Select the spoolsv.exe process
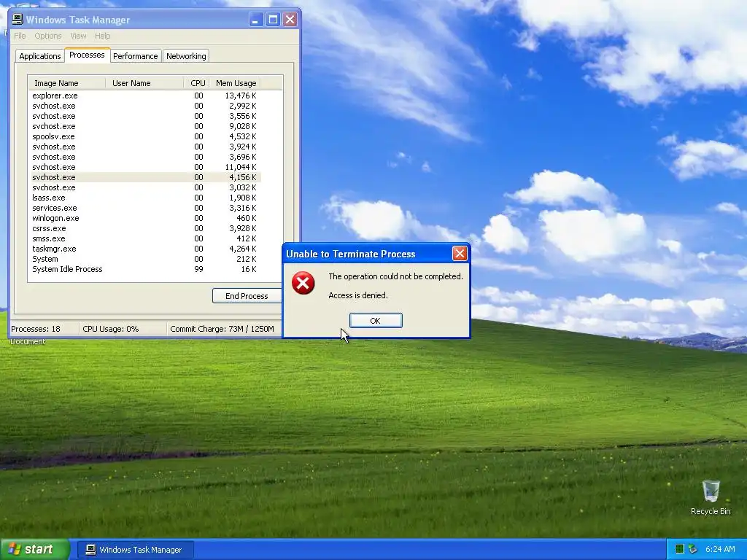747x560 pixels. point(144,136)
